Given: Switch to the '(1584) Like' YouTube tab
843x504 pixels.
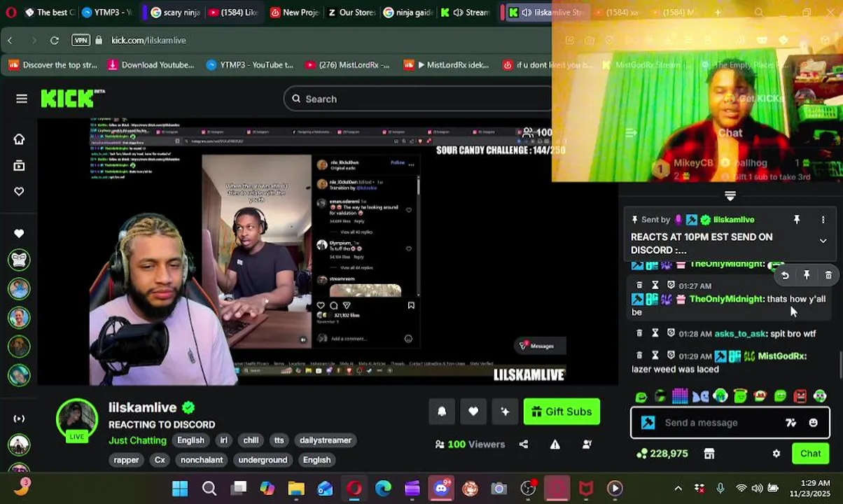Looking at the screenshot, I should click(x=233, y=13).
